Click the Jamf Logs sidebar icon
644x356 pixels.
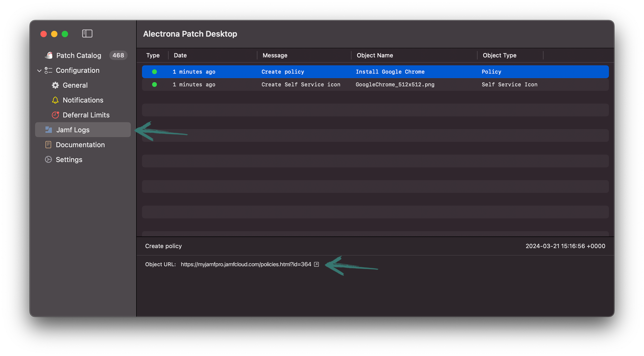[x=49, y=130]
